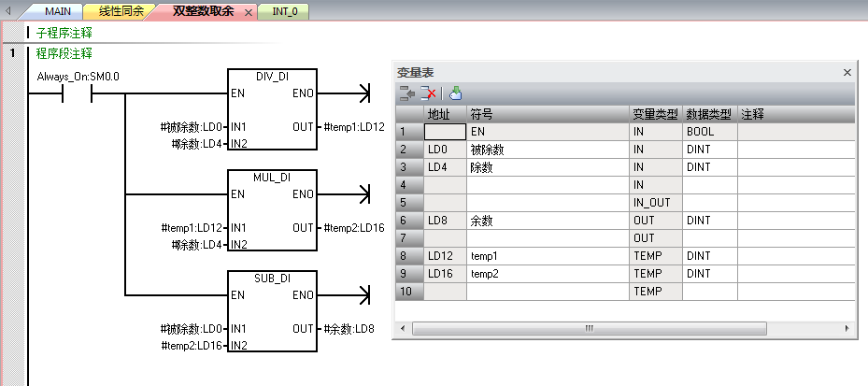
Task: Select the empty address cell in row 1
Action: tap(445, 132)
